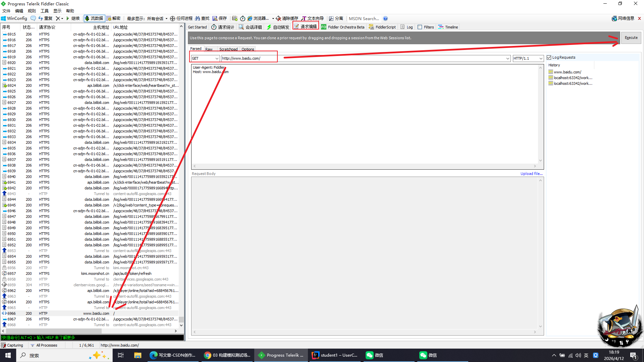Viewport: 644px width, 362px height.
Task: Expand the 最多显示 所有会话 dropdown
Action: click(x=166, y=19)
